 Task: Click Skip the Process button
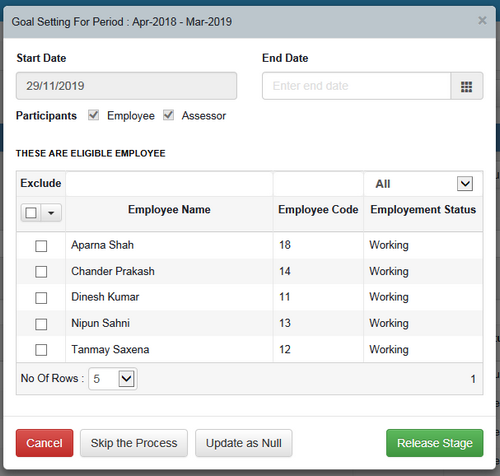pos(134,443)
